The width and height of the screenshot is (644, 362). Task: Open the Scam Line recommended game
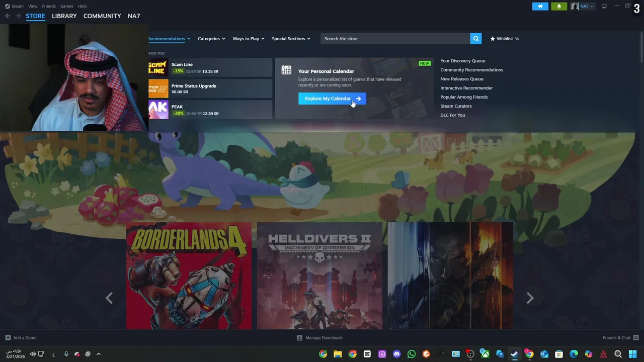point(210,67)
